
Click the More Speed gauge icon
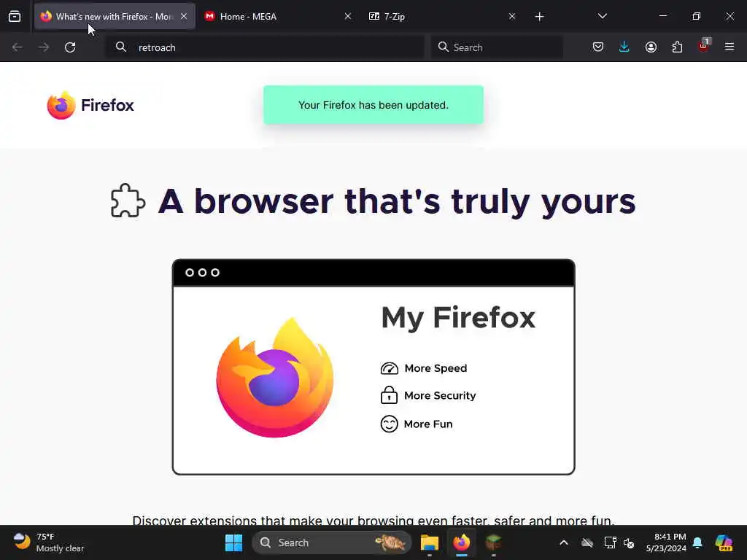point(390,368)
